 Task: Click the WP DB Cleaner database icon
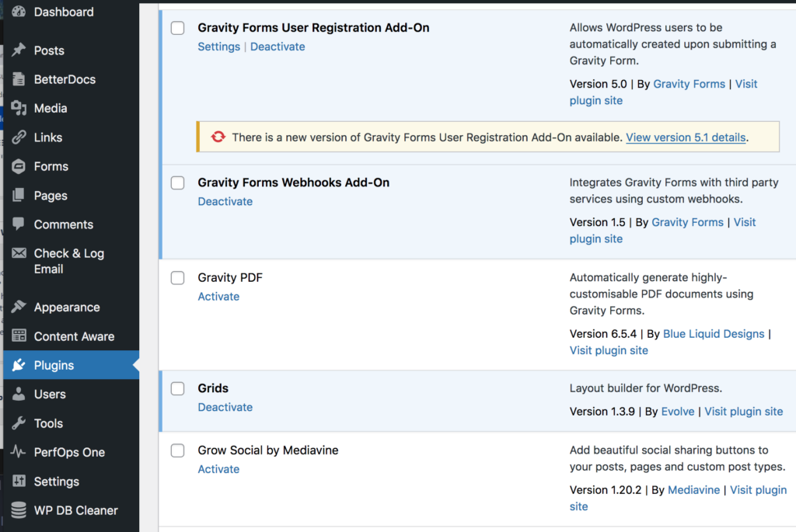coord(19,510)
